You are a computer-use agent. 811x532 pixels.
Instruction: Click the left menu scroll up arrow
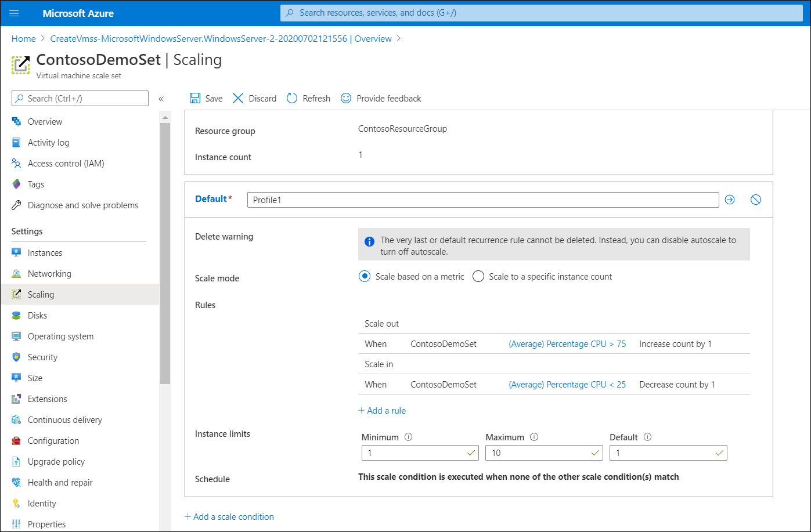coord(165,118)
